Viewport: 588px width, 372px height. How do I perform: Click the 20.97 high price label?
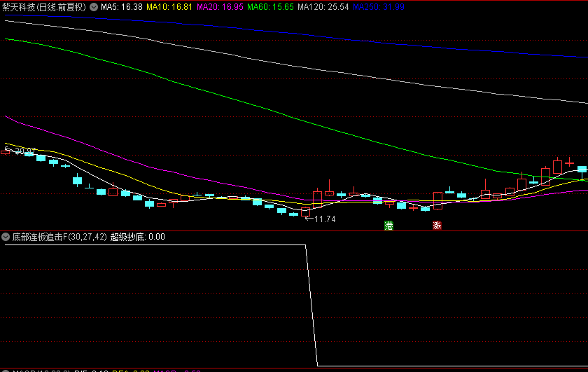point(25,151)
